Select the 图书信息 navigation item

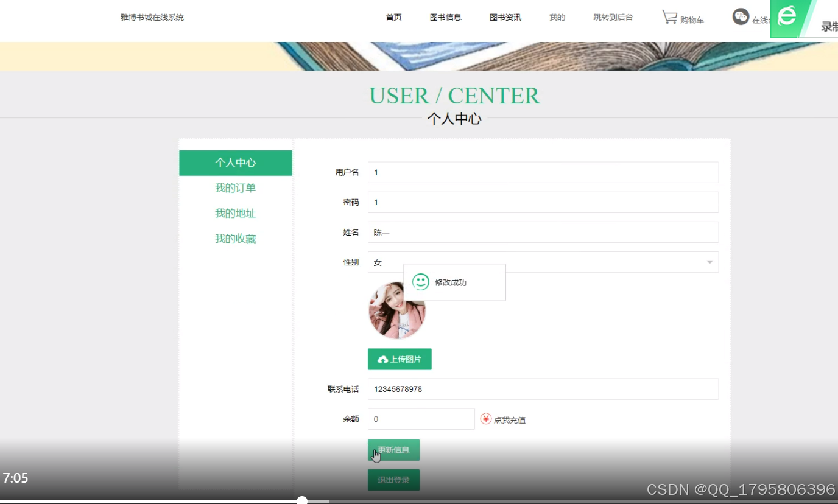click(x=446, y=17)
